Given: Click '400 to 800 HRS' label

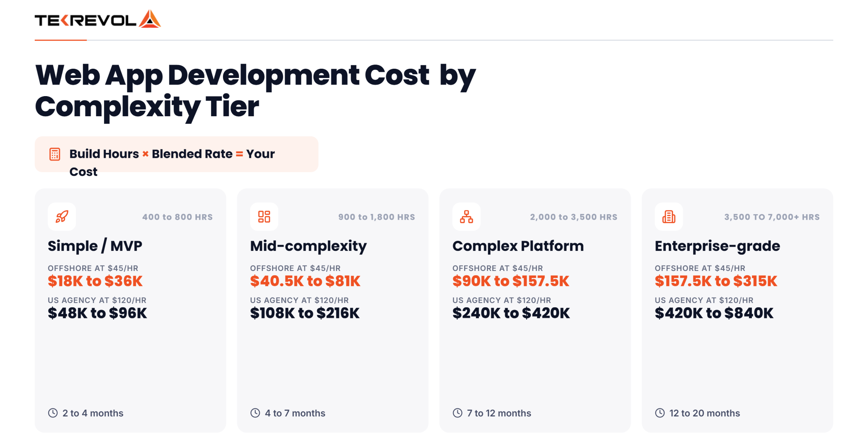Looking at the screenshot, I should click(x=177, y=217).
